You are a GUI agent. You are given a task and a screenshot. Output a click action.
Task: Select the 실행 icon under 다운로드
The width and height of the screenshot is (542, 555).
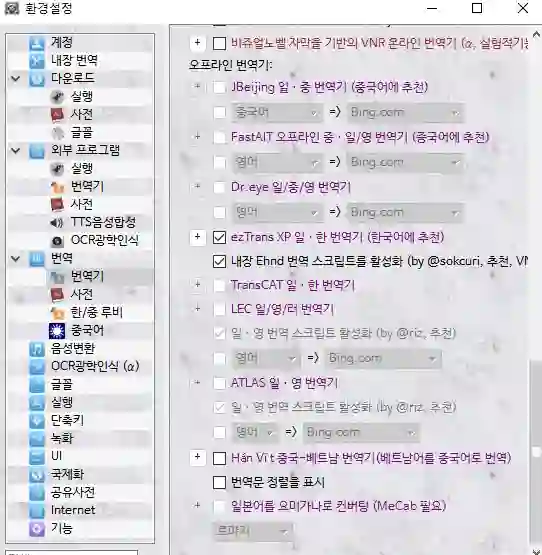57,97
